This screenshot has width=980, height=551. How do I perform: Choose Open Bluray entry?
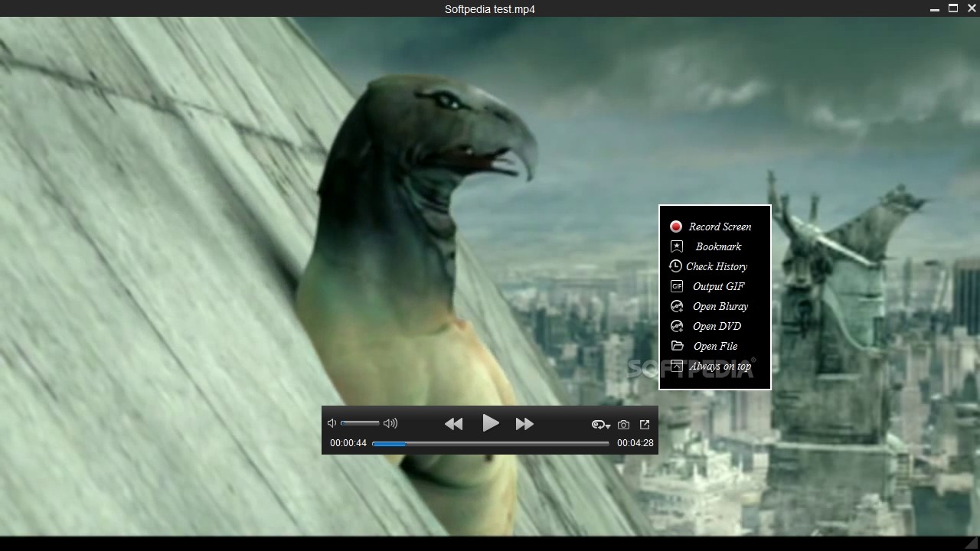coord(720,306)
